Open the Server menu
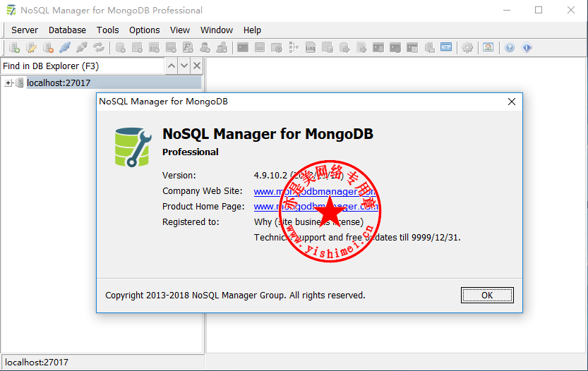The height and width of the screenshot is (371, 588). click(x=25, y=30)
